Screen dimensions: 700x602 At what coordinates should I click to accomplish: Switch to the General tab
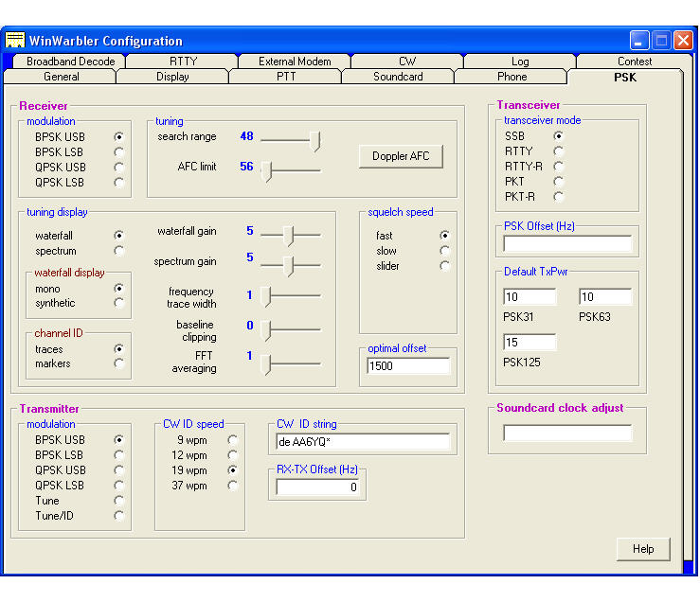[x=62, y=77]
